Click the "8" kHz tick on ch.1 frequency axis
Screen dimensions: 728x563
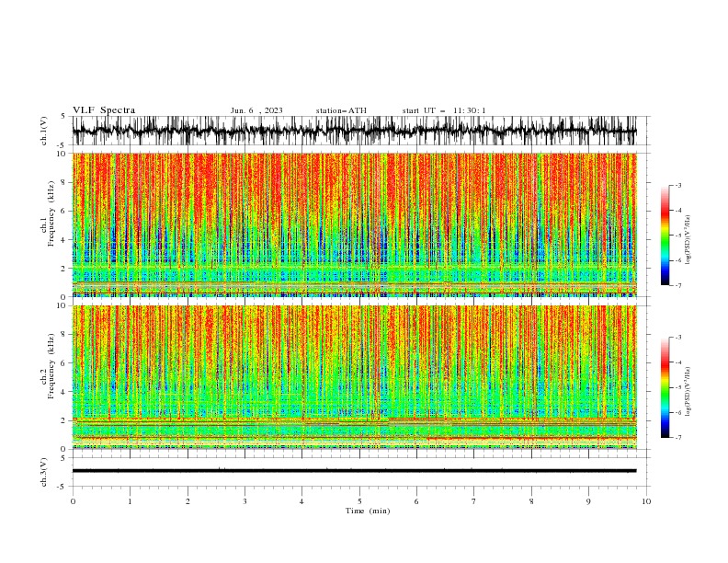65,182
